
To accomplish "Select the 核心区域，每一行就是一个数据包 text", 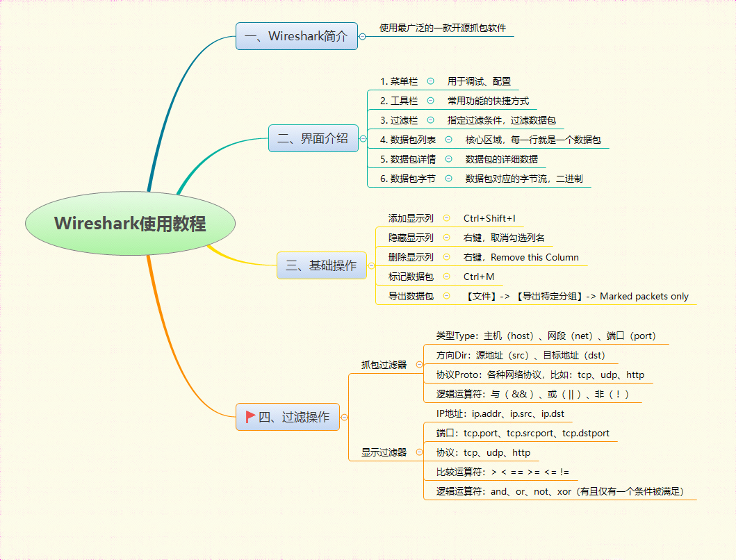I will (x=533, y=140).
